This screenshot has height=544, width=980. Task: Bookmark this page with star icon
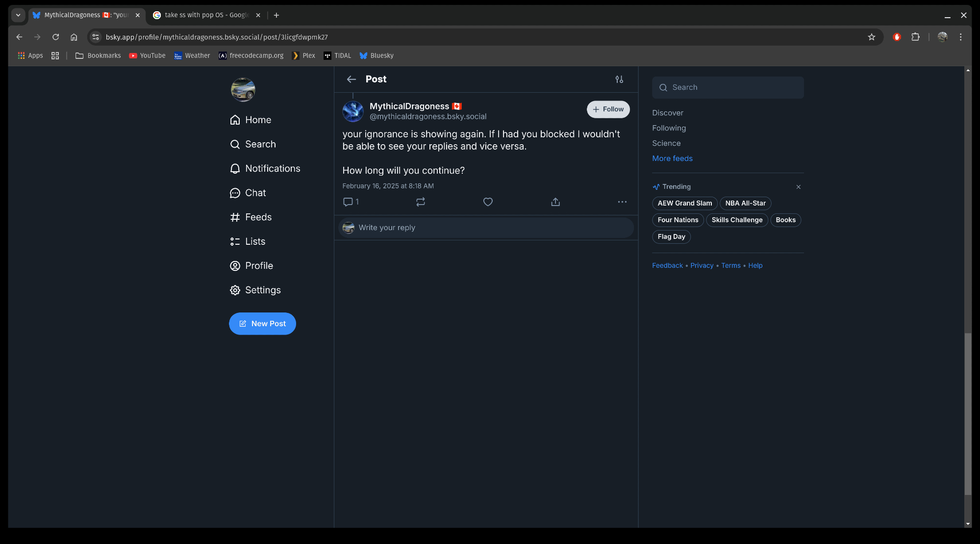[x=871, y=37]
